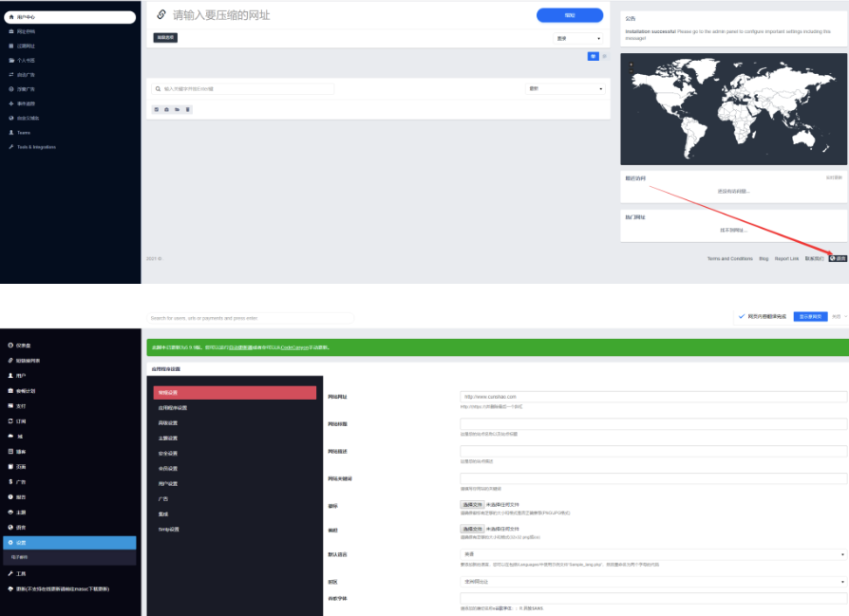849x616 pixels.
Task: Open the 默认语言 dropdown
Action: [653, 554]
